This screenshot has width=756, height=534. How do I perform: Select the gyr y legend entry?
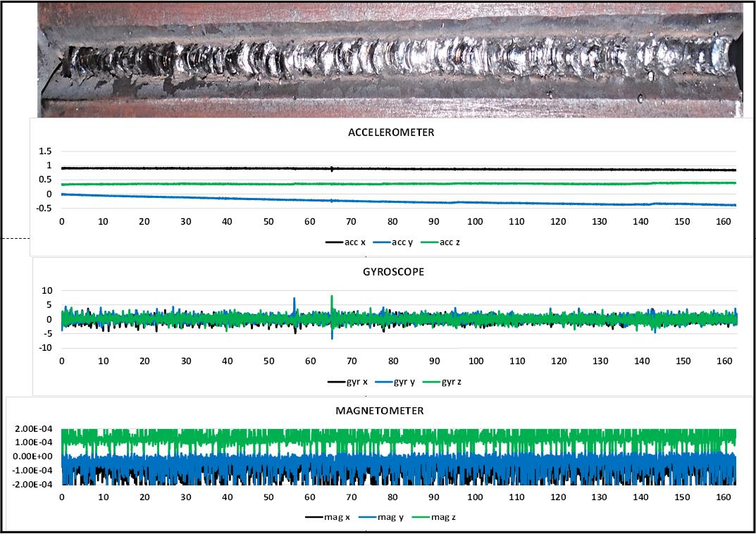click(395, 383)
